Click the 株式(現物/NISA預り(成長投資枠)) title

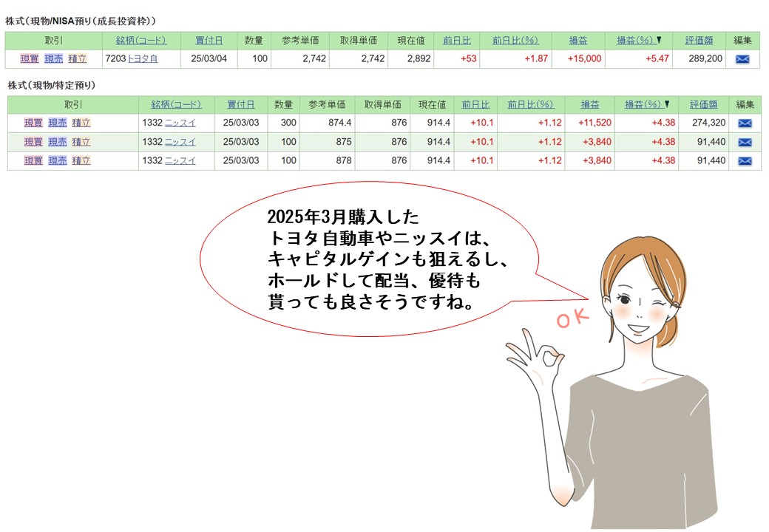[81, 21]
